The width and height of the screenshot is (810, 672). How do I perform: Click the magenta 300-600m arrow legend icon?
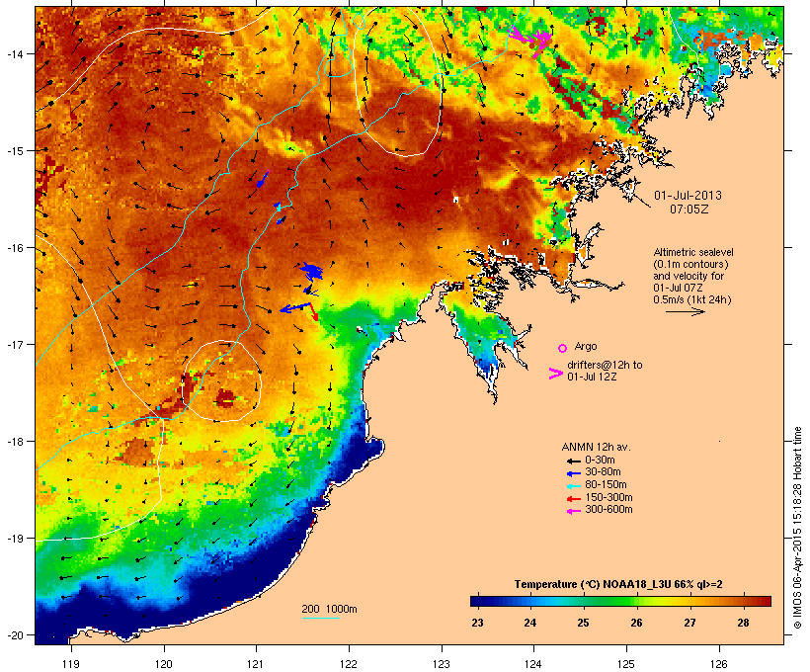coord(573,511)
